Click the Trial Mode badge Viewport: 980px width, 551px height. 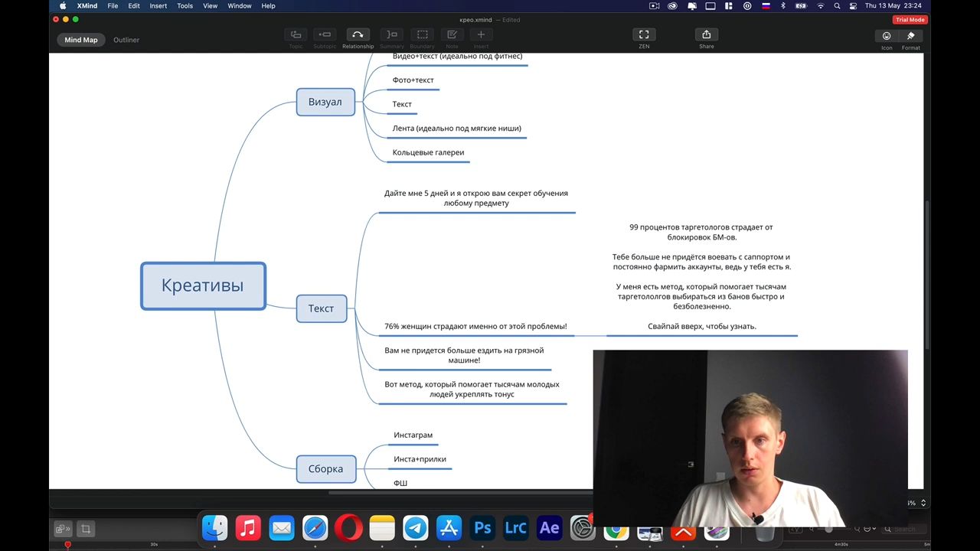pos(910,20)
